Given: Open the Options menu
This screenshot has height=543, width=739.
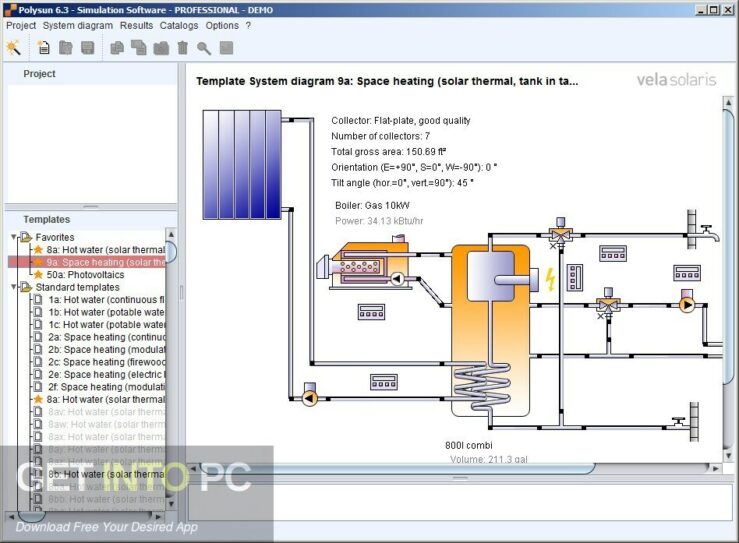Looking at the screenshot, I should click(222, 25).
